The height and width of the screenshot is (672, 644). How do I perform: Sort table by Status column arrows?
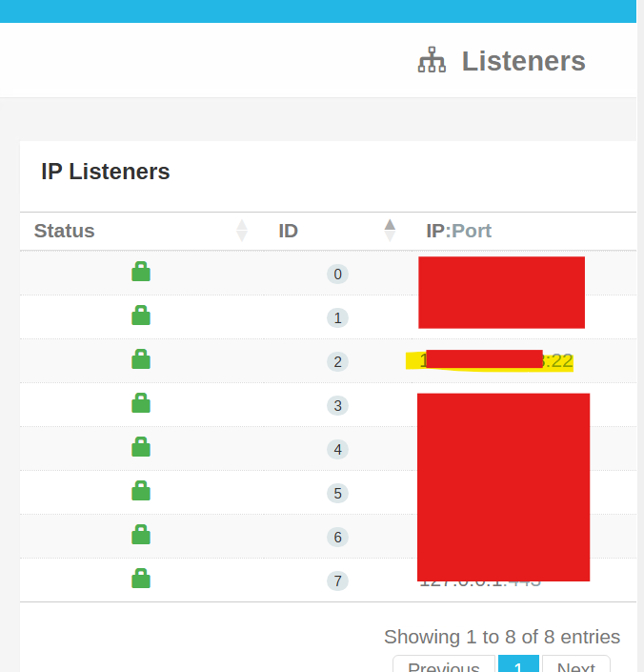click(x=242, y=231)
